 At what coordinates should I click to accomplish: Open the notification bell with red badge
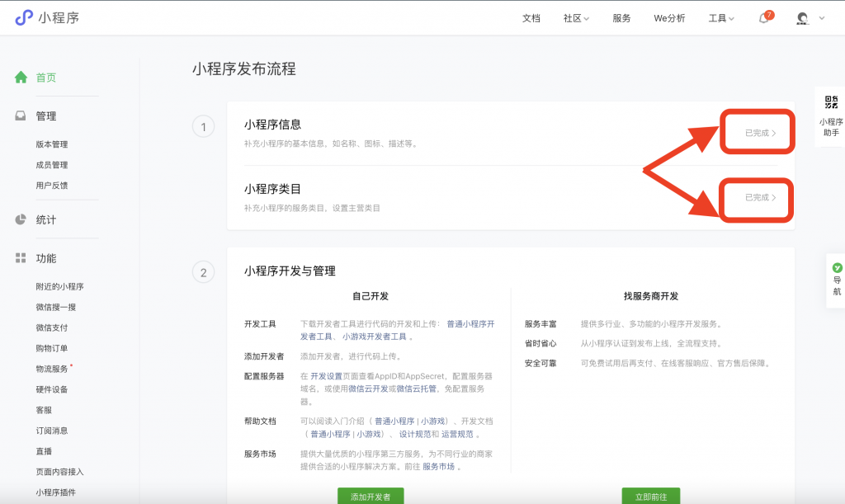763,17
